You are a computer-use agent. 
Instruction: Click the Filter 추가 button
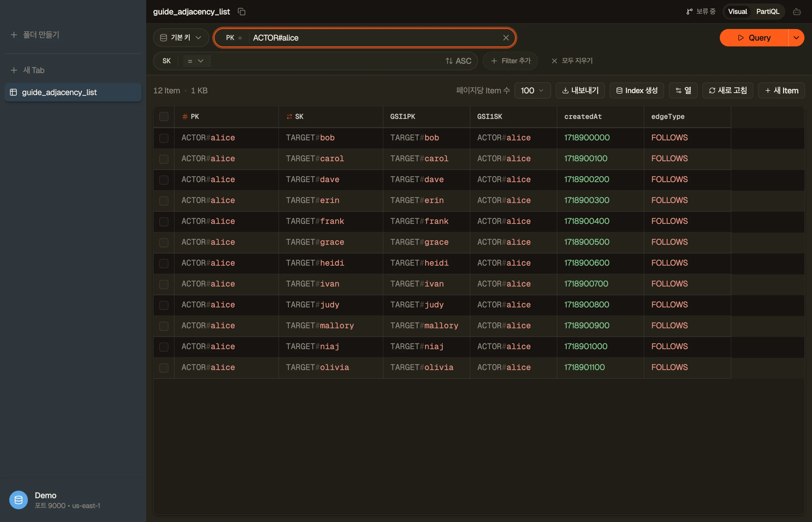point(510,61)
